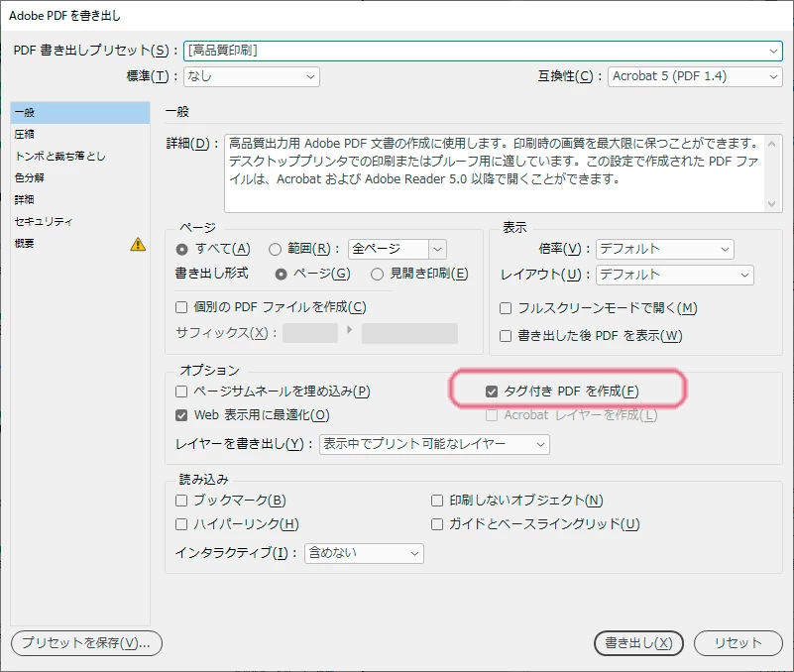This screenshot has height=672, width=794.
Task: Expand the 範囲 全ページ combo box
Action: tap(437, 249)
